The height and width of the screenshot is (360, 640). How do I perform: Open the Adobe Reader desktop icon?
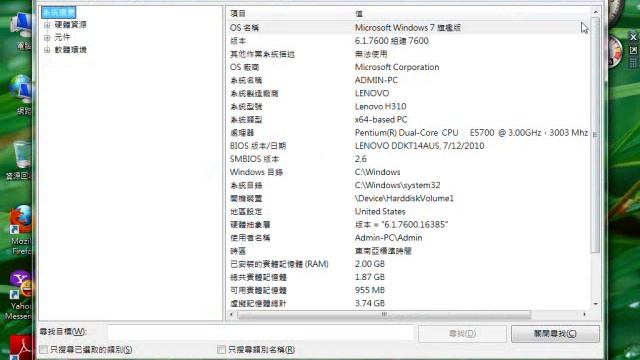(20, 347)
